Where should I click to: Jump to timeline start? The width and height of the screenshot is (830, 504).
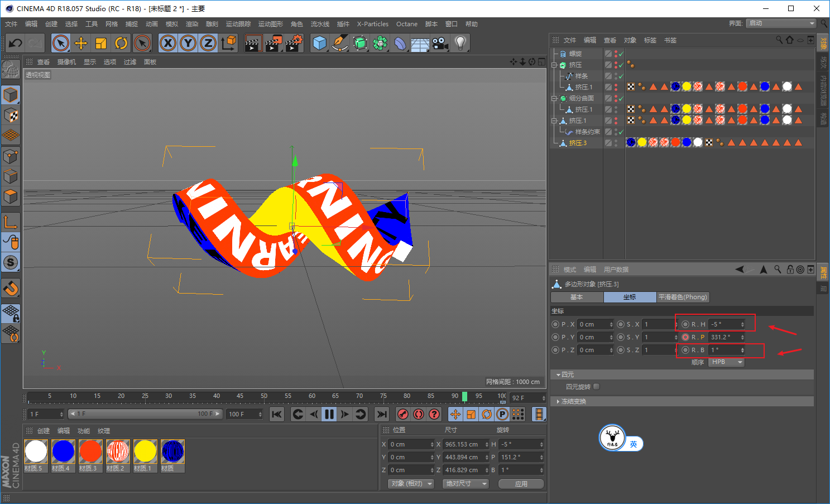[x=277, y=414]
